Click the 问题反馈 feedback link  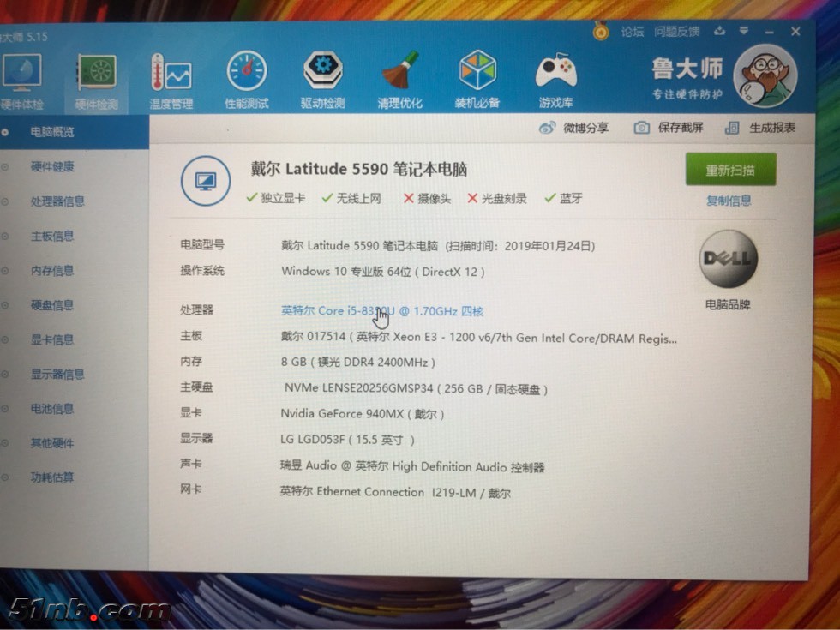[x=677, y=32]
